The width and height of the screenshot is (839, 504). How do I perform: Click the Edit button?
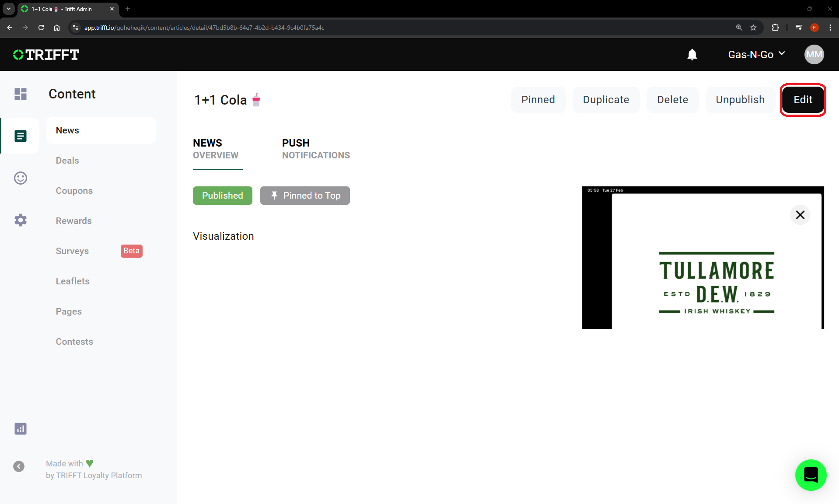[803, 100]
